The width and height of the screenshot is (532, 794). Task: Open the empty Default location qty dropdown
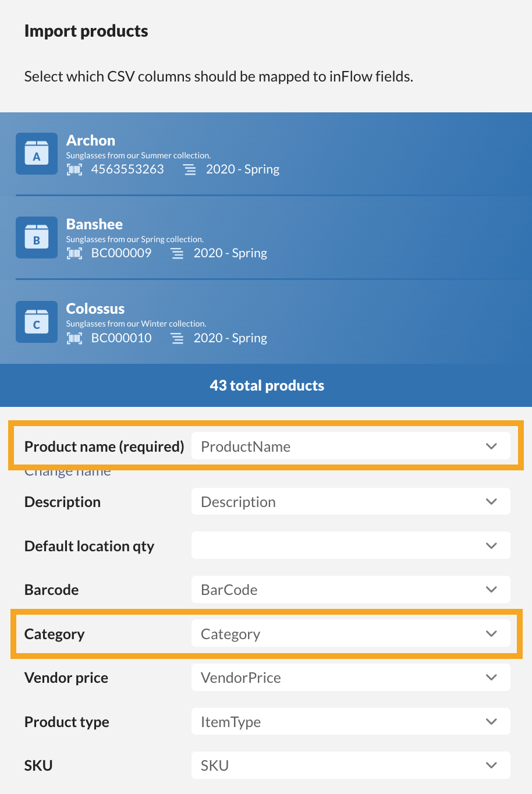pos(350,545)
